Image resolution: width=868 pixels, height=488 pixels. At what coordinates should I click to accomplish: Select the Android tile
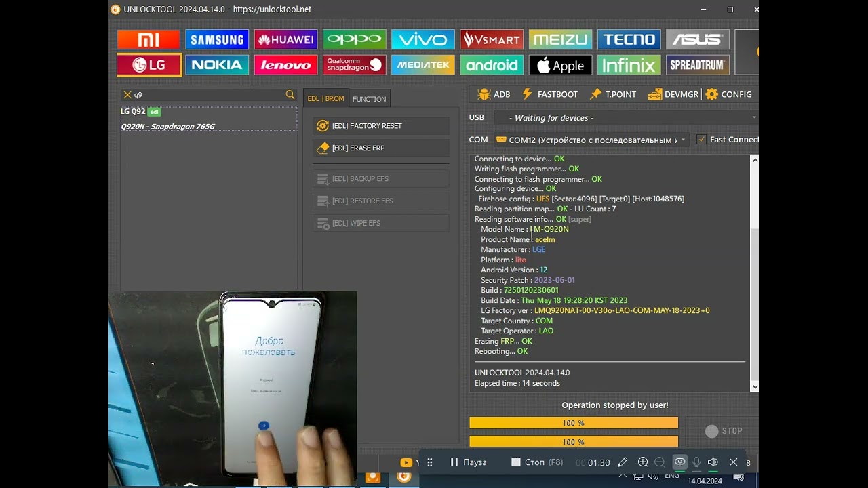[492, 65]
